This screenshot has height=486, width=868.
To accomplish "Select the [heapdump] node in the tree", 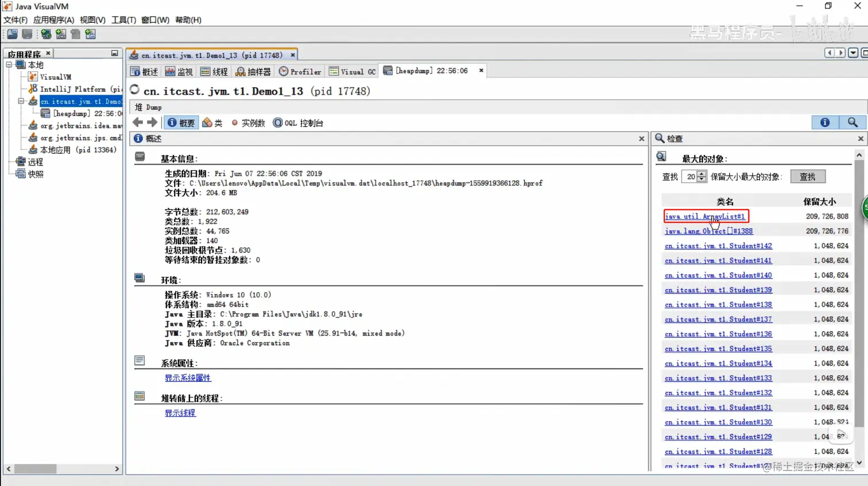I will pyautogui.click(x=82, y=114).
